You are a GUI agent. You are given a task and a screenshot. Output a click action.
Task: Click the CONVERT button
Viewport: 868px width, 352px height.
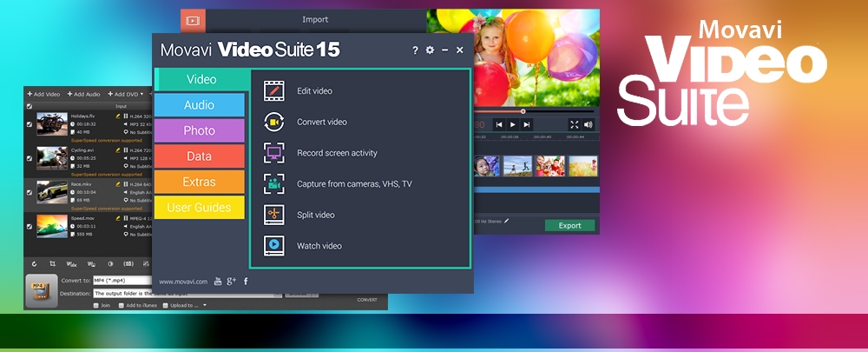(367, 300)
